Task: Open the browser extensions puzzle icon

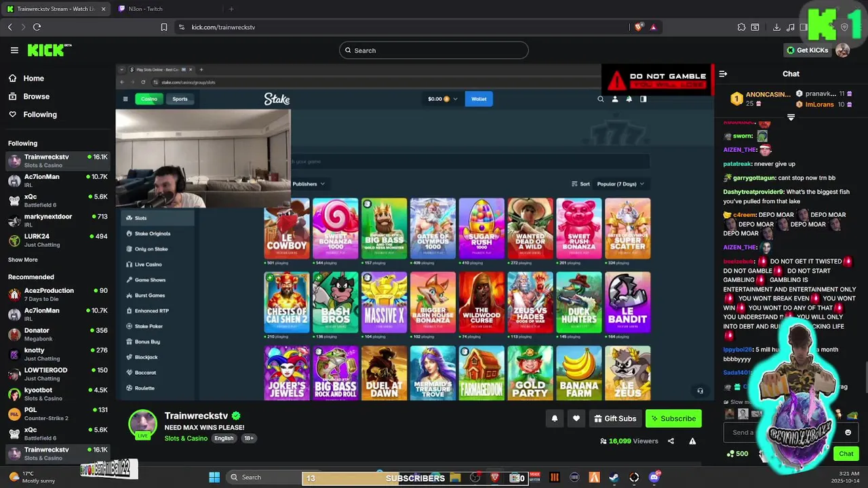Action: click(x=741, y=27)
